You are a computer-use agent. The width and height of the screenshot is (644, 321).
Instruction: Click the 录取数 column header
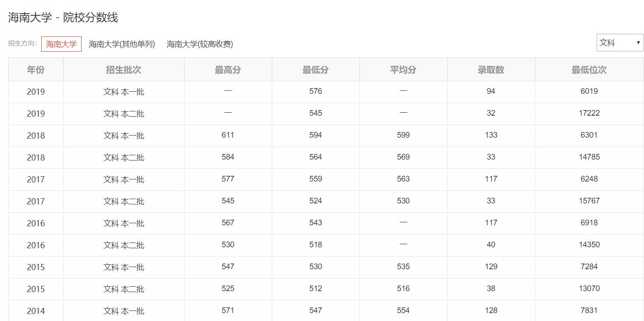(491, 69)
